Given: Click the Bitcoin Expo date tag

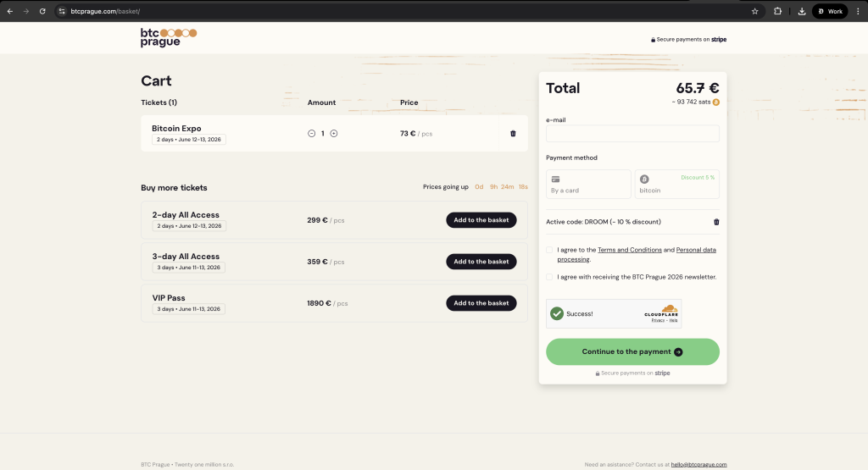Looking at the screenshot, I should tap(189, 140).
